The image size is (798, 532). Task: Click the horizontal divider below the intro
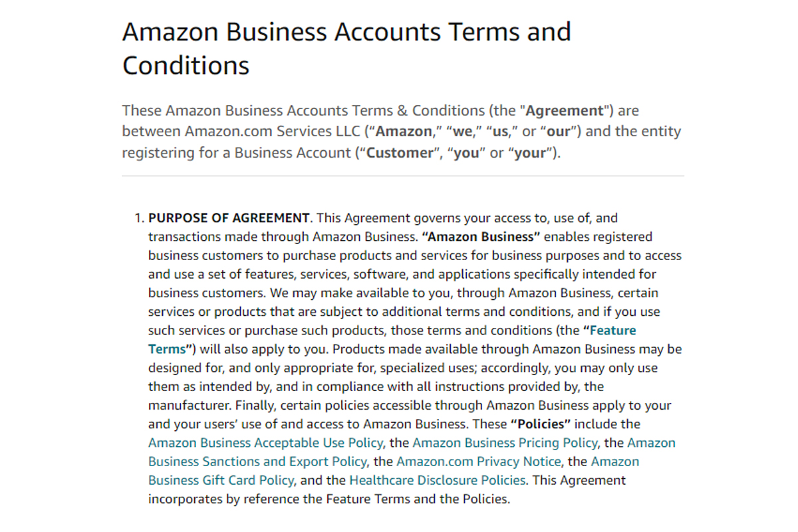[403, 176]
